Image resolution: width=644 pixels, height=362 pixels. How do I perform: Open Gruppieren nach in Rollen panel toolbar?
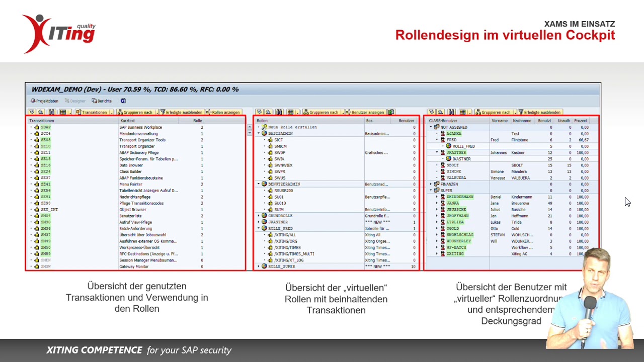pos(323,112)
